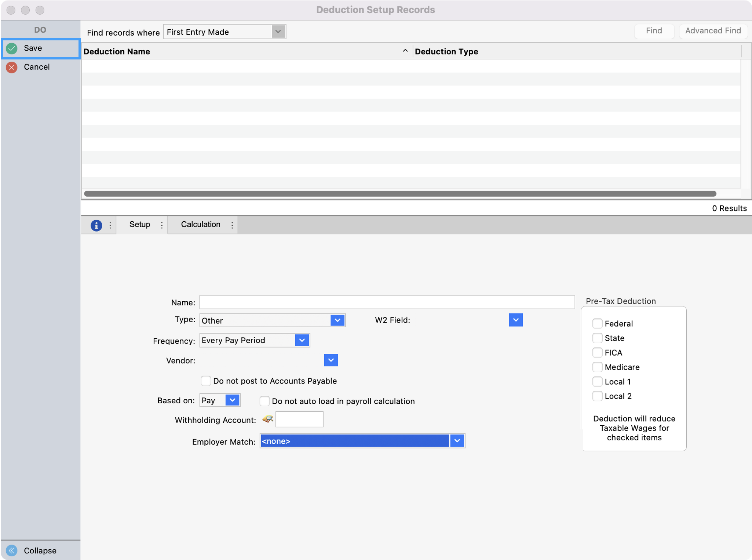Viewport: 752px width, 560px height.
Task: Check the Federal pre-tax checkbox
Action: point(597,323)
